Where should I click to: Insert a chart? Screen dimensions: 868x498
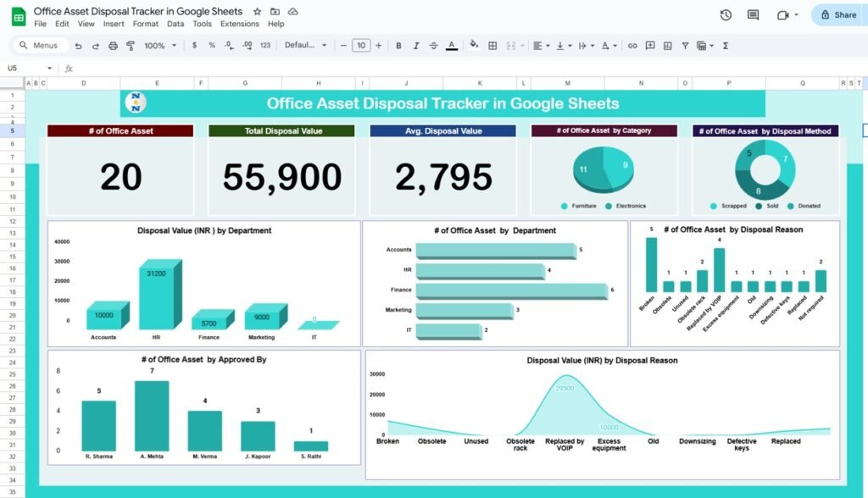(x=668, y=46)
